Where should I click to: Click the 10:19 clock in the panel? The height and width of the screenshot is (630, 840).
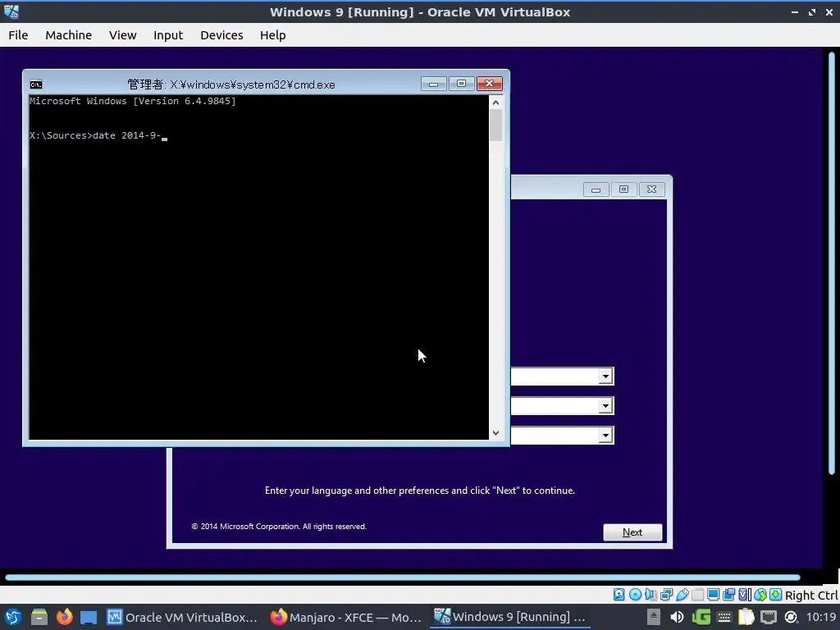tap(820, 617)
